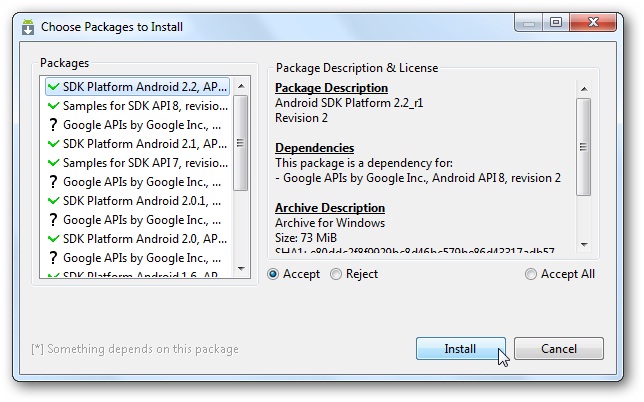Click packages list scroll down arrow
This screenshot has width=644, height=402.
(x=241, y=269)
